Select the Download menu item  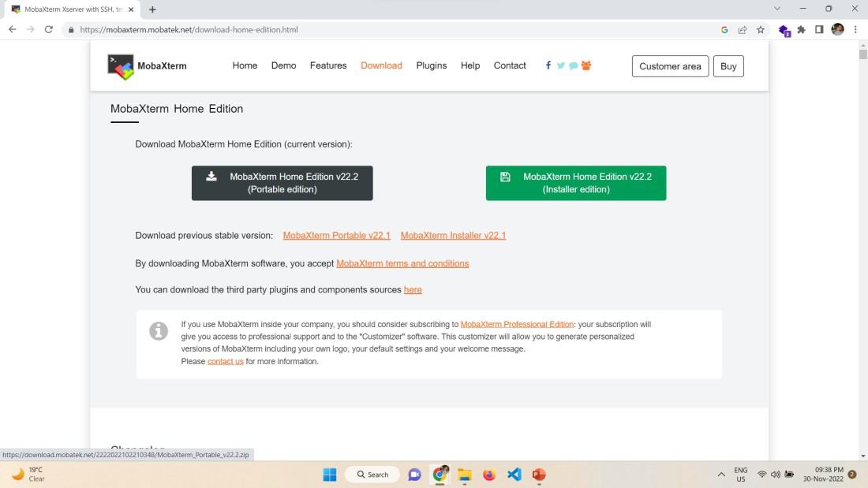tap(381, 65)
